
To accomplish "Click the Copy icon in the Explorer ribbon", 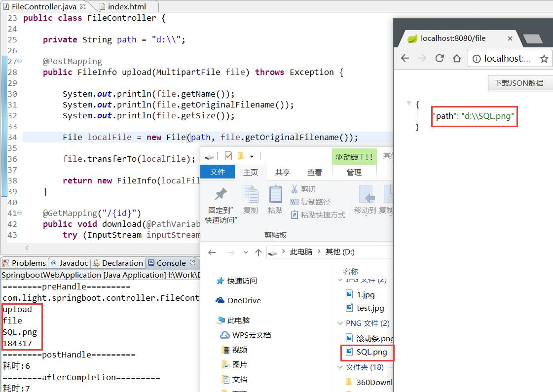I will [251, 195].
